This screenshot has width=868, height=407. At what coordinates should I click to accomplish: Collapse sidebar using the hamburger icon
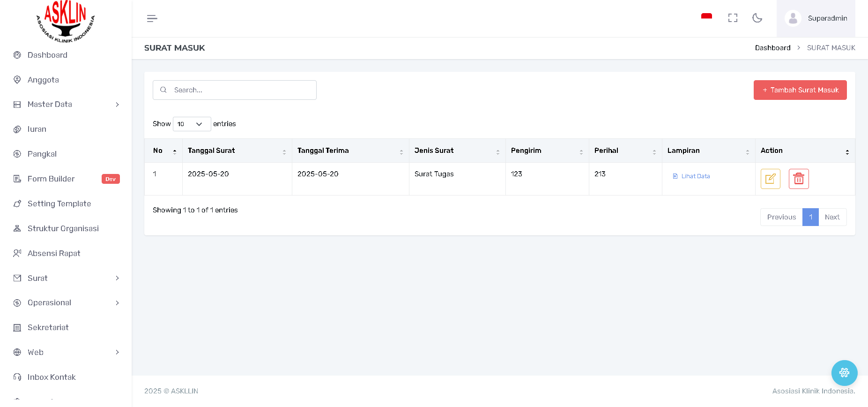[152, 18]
